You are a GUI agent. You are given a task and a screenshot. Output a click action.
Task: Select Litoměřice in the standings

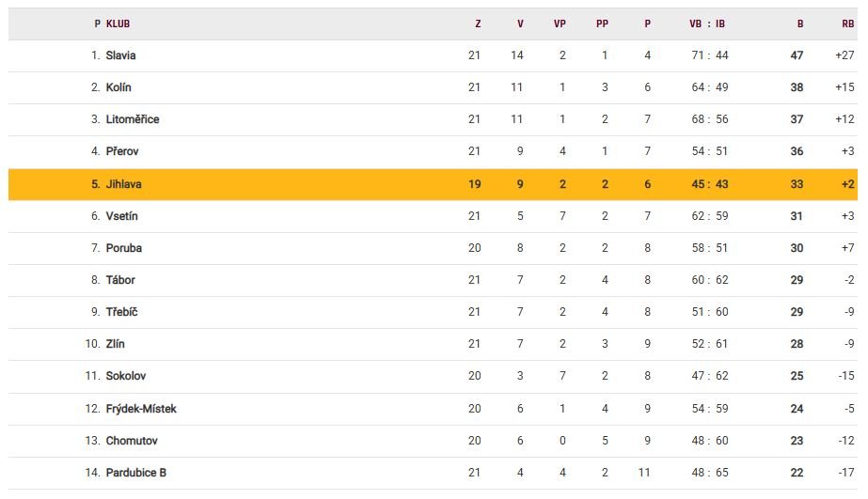pyautogui.click(x=132, y=119)
